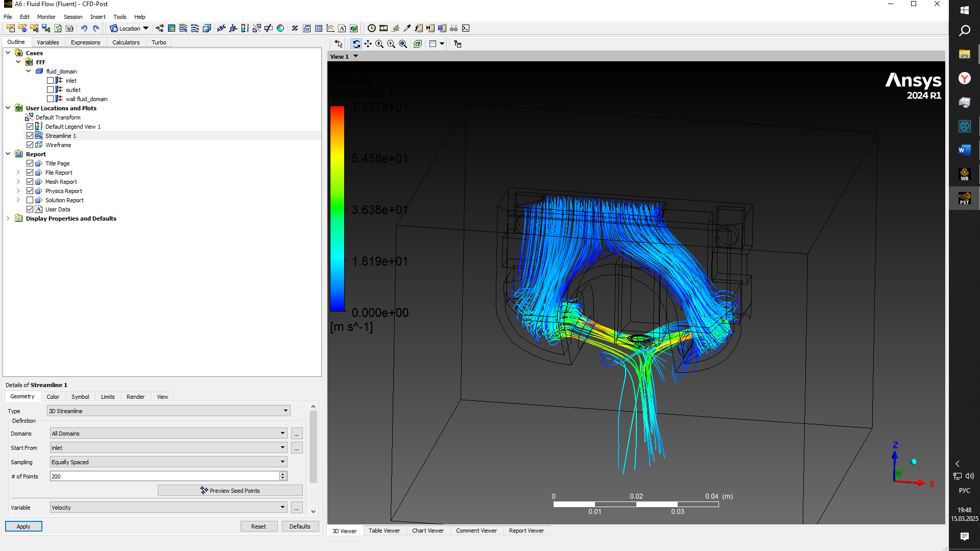Insert an Expression via sqrt-alpha icon
The height and width of the screenshot is (551, 980).
click(307, 28)
